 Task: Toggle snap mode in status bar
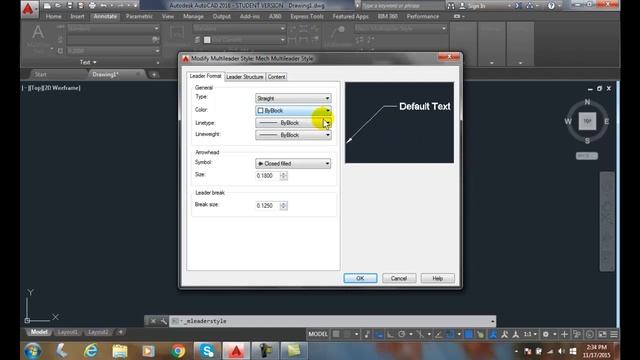point(347,334)
